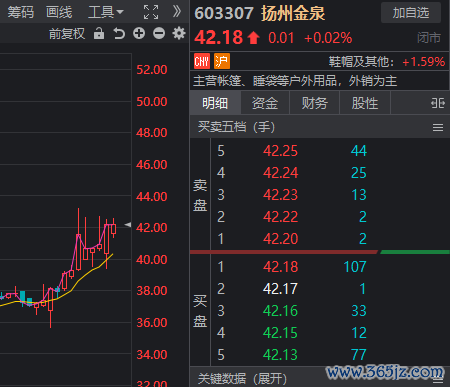Image resolution: width=450 pixels, height=387 pixels.
Task: Click the CNY currency badge
Action: tap(202, 61)
